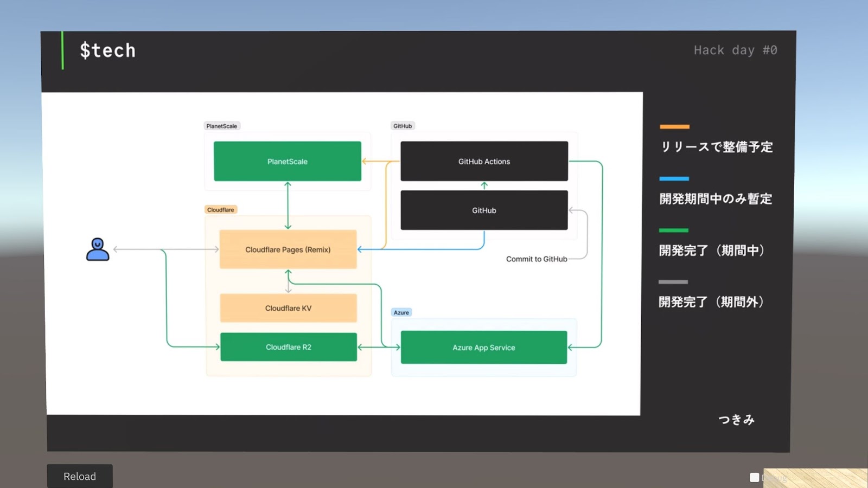Toggle the Debug checkbox

tap(754, 478)
